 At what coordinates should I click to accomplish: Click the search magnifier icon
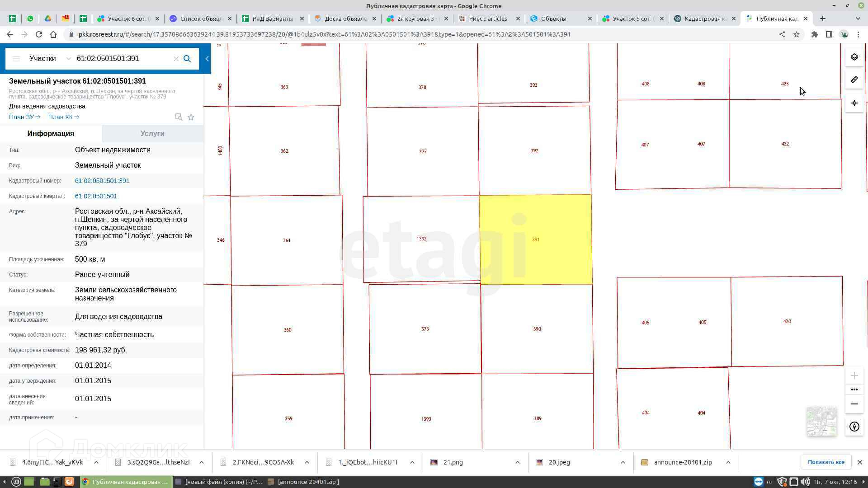point(187,59)
